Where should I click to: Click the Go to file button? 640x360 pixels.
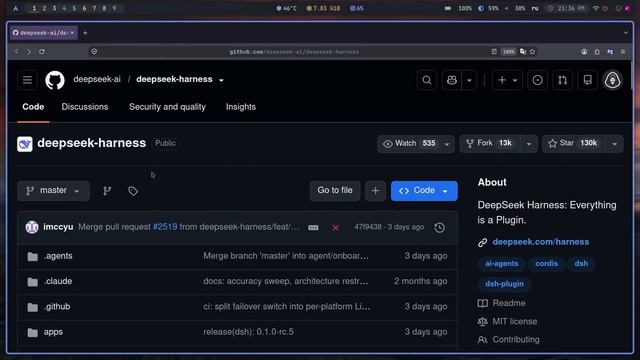[x=335, y=191]
